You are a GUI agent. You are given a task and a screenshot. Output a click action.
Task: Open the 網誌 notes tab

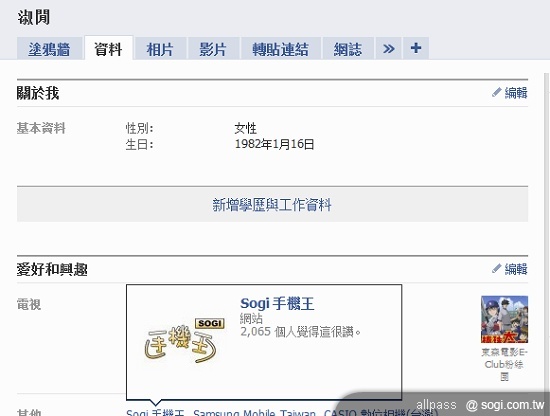348,48
